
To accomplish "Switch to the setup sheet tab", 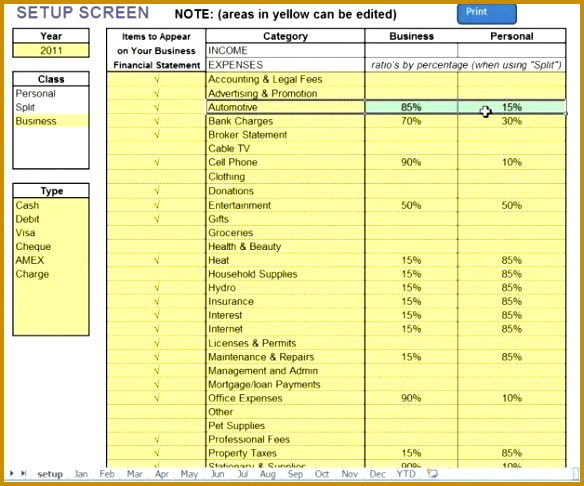I will point(50,474).
